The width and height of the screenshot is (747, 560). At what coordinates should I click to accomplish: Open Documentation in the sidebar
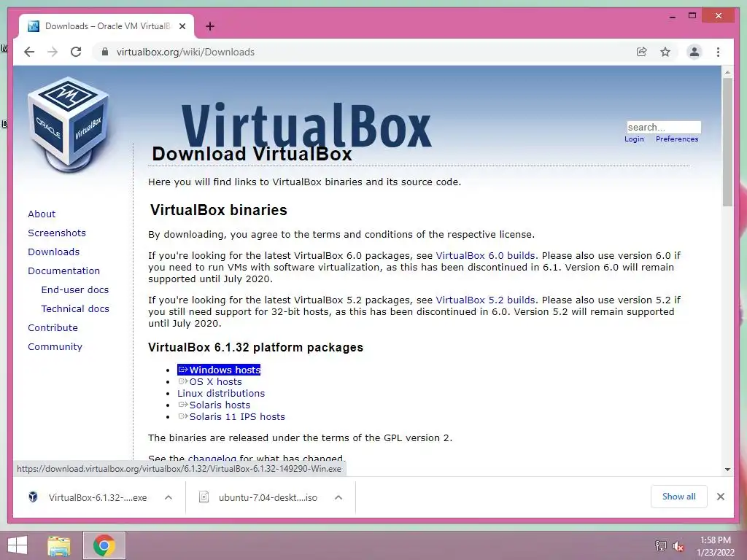point(64,271)
